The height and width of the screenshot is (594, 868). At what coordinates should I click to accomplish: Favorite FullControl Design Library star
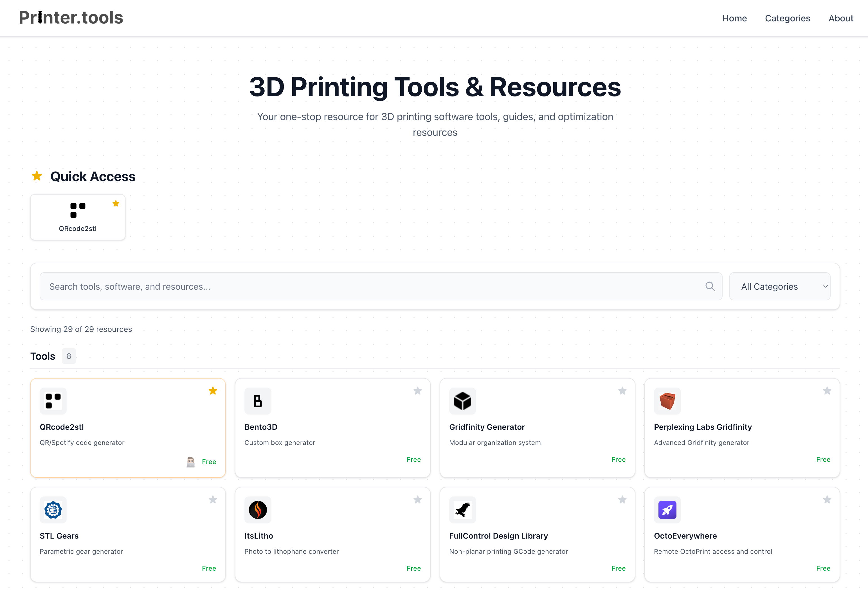tap(622, 499)
